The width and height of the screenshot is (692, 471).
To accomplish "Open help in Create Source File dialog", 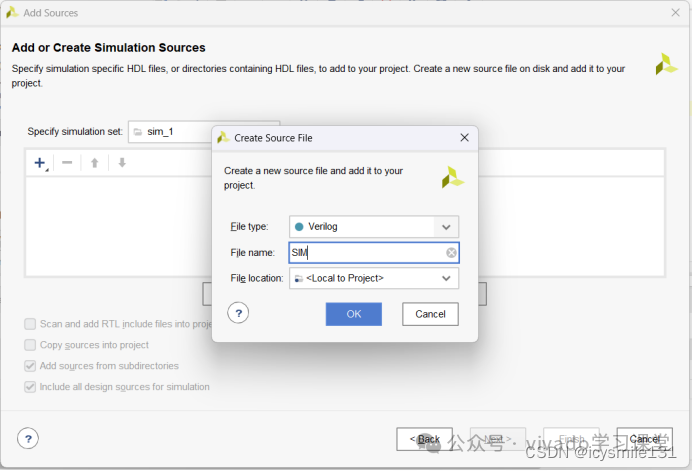I will (x=238, y=313).
